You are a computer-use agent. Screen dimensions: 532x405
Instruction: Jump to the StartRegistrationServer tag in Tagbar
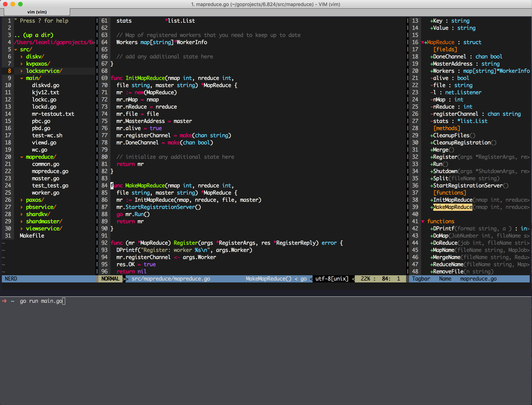468,186
